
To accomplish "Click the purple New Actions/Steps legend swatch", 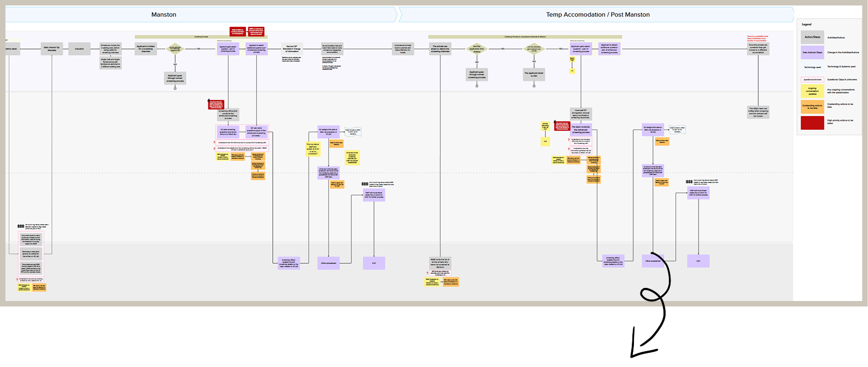I will coord(812,52).
